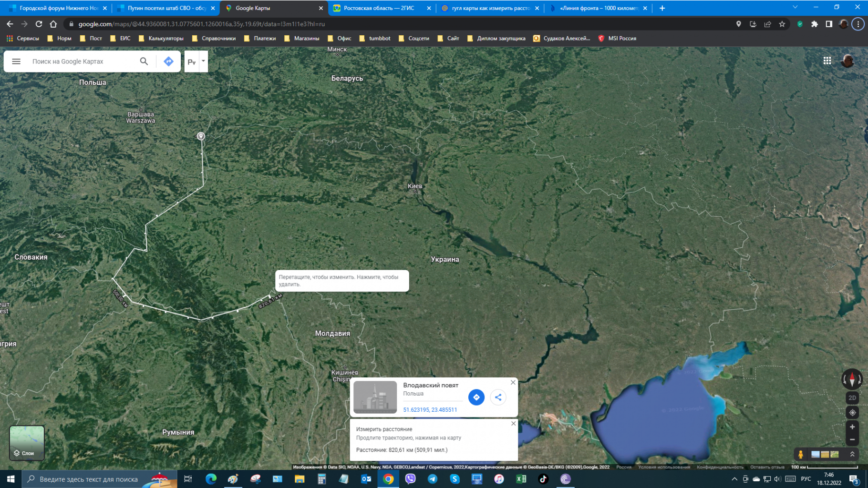868x488 pixels.
Task: Bookmark this page with star icon
Action: click(x=782, y=24)
